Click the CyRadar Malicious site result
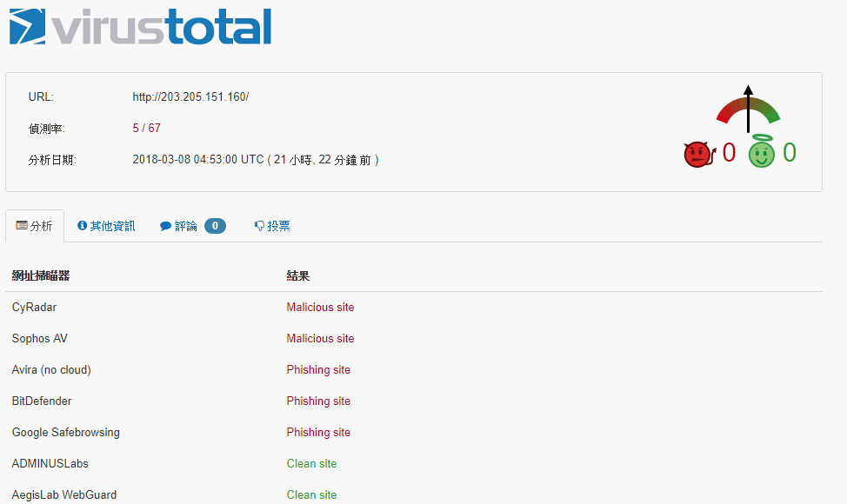This screenshot has height=504, width=847. [x=320, y=307]
